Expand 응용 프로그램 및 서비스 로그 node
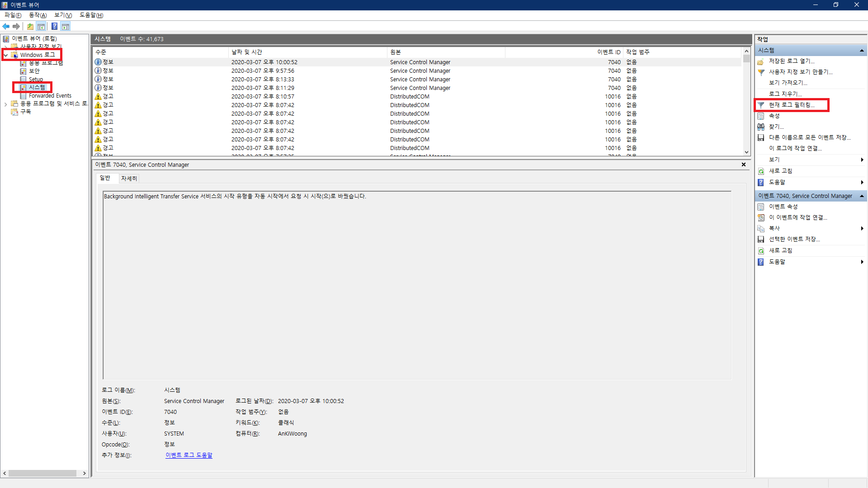The height and width of the screenshot is (488, 868). [5, 104]
